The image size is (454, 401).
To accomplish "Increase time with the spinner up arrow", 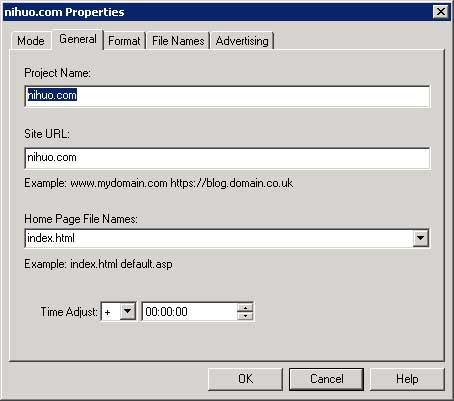I will tap(245, 307).
